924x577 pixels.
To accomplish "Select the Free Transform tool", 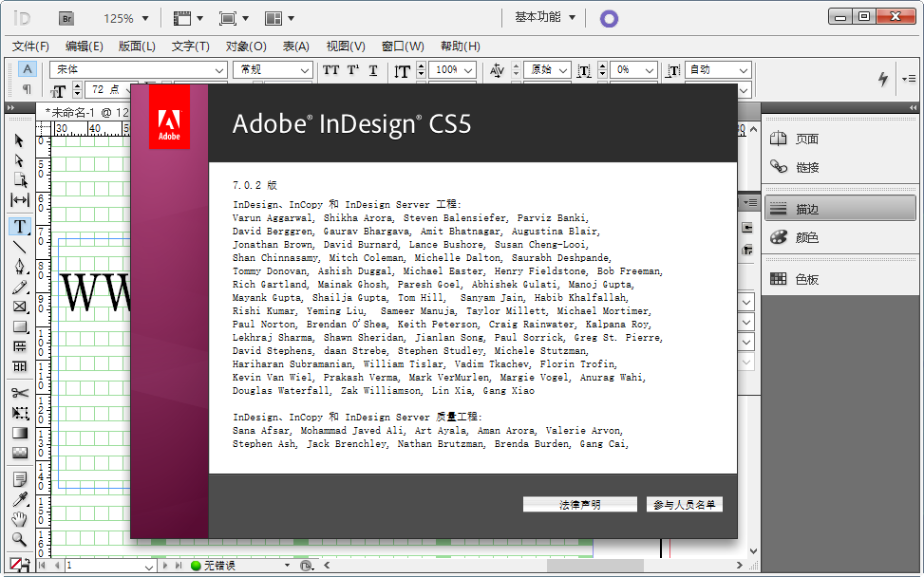I will pos(19,413).
